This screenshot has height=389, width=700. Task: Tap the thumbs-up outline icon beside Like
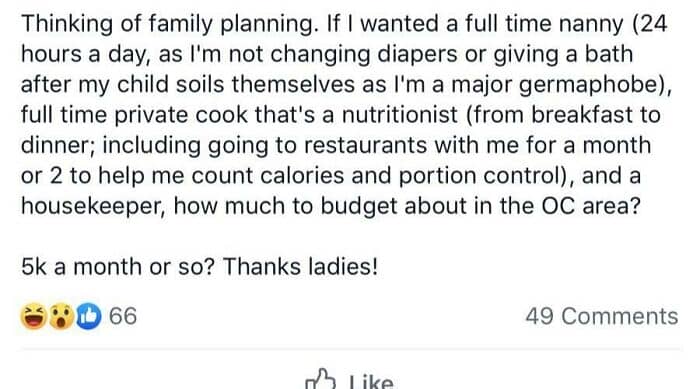(320, 380)
